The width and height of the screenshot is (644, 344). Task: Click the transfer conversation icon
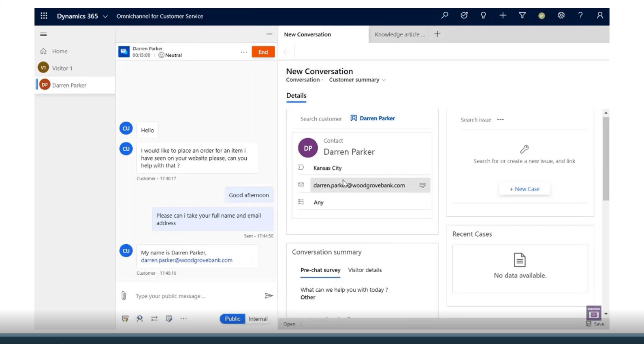[154, 319]
